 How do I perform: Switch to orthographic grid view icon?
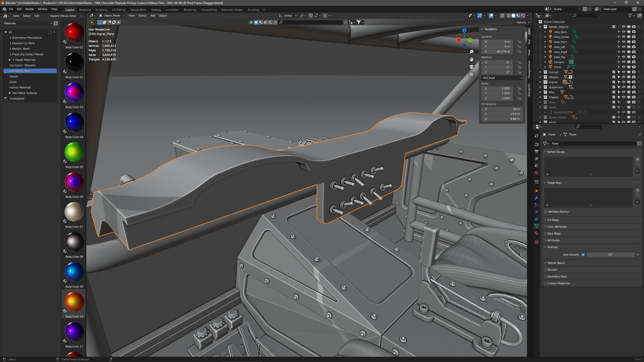[x=471, y=75]
